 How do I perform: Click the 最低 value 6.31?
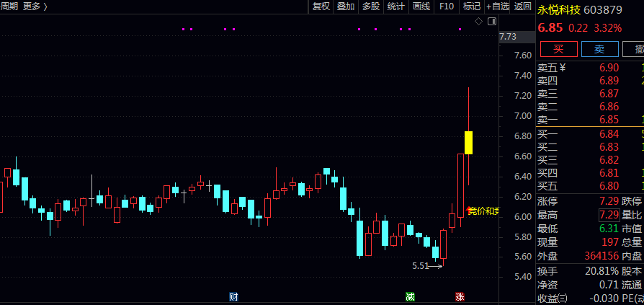tap(609, 229)
